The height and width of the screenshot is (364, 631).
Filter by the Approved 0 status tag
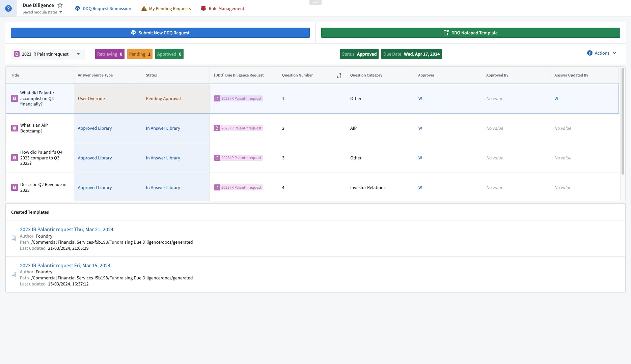click(169, 54)
